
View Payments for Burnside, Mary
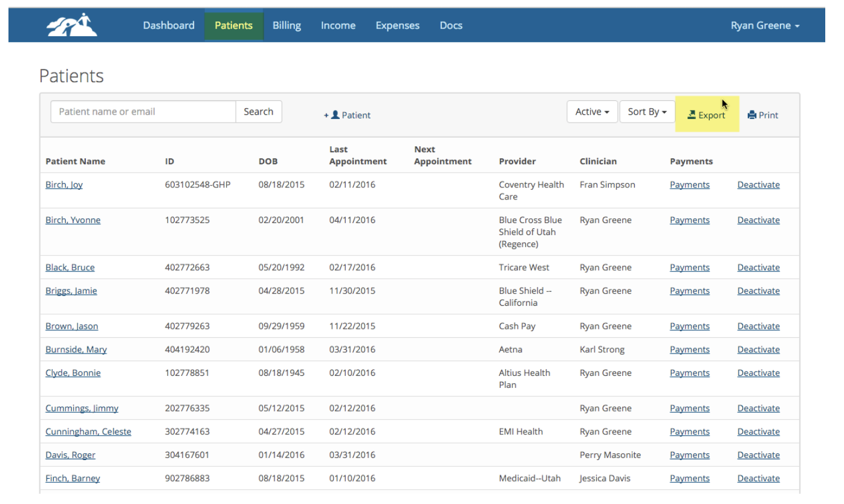click(689, 349)
